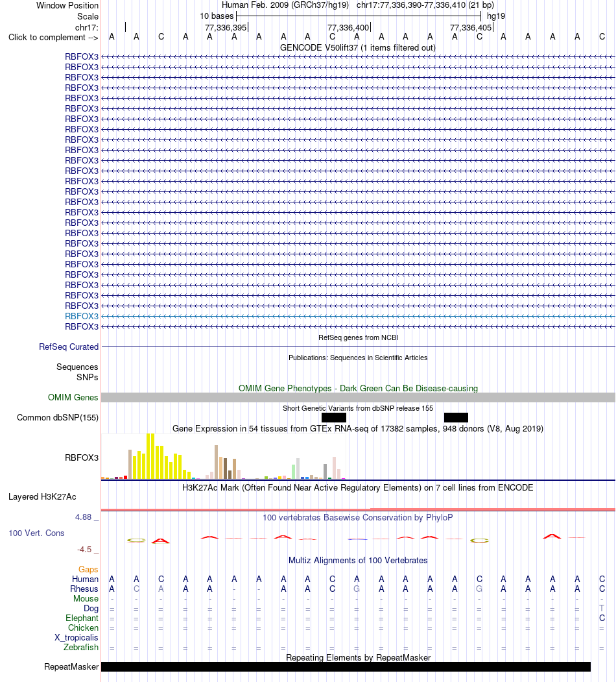Select the 'Sequences' publications label

click(x=77, y=367)
